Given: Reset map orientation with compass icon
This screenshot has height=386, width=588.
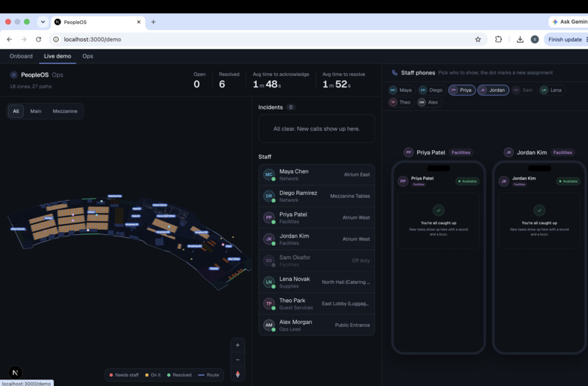Looking at the screenshot, I should [x=237, y=374].
